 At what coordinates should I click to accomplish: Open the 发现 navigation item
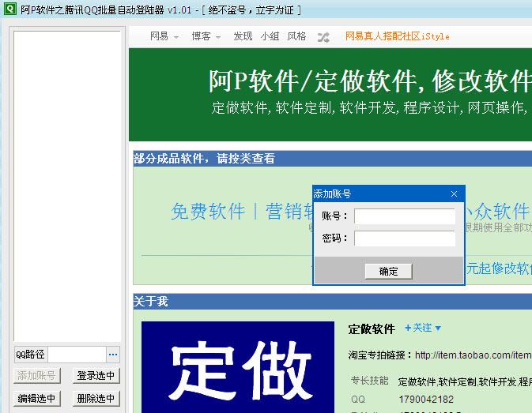(243, 36)
